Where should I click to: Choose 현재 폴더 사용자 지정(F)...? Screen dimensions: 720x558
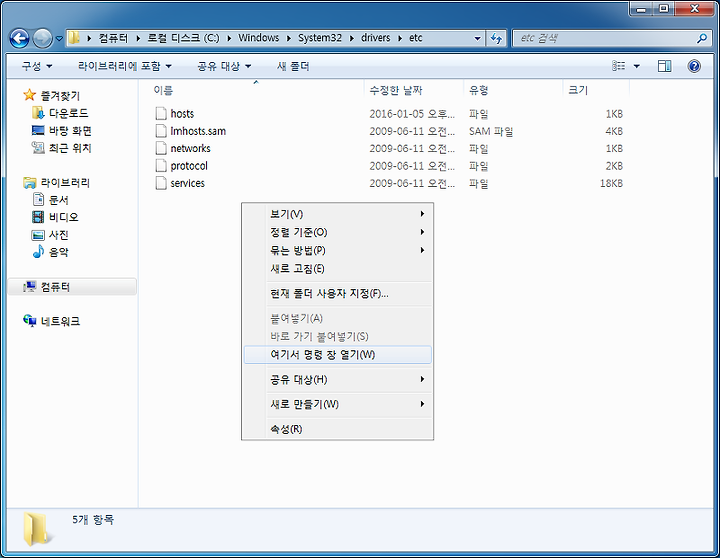338,293
